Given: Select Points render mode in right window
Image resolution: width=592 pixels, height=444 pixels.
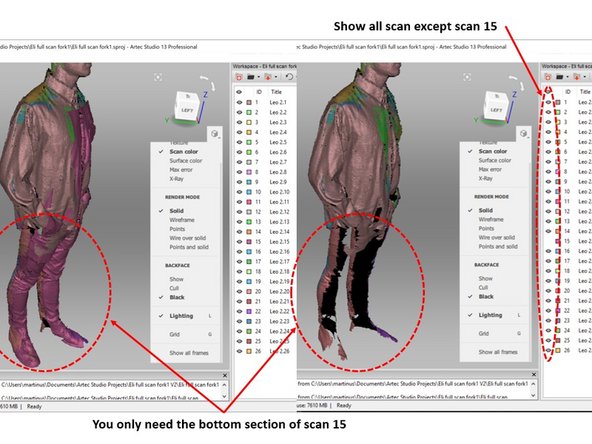Looking at the screenshot, I should (x=486, y=229).
